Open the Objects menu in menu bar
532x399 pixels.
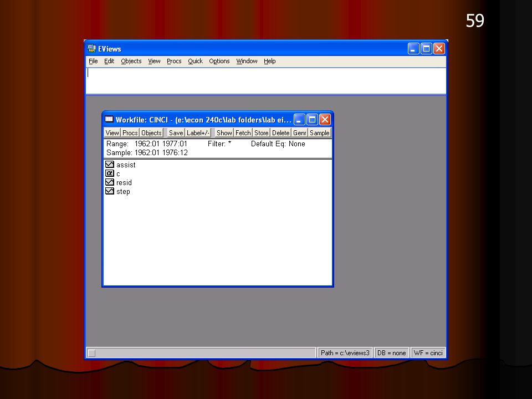coord(131,61)
